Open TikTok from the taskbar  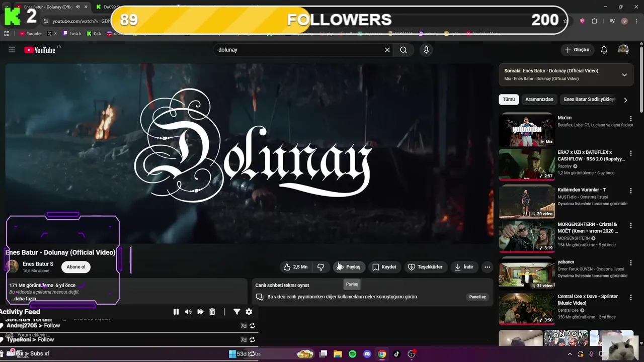[396, 354]
